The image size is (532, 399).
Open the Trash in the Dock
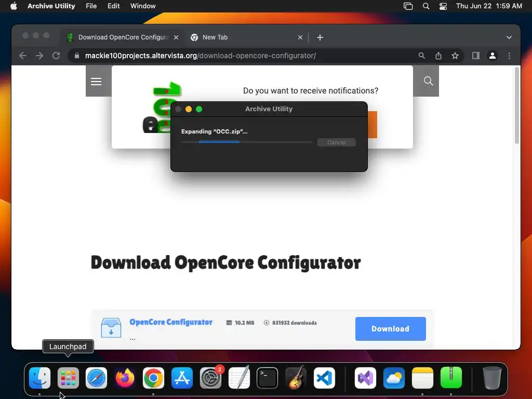[492, 378]
